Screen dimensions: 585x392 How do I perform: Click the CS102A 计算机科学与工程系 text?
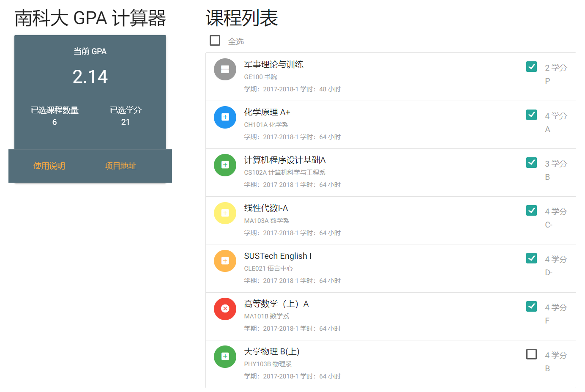coord(284,173)
